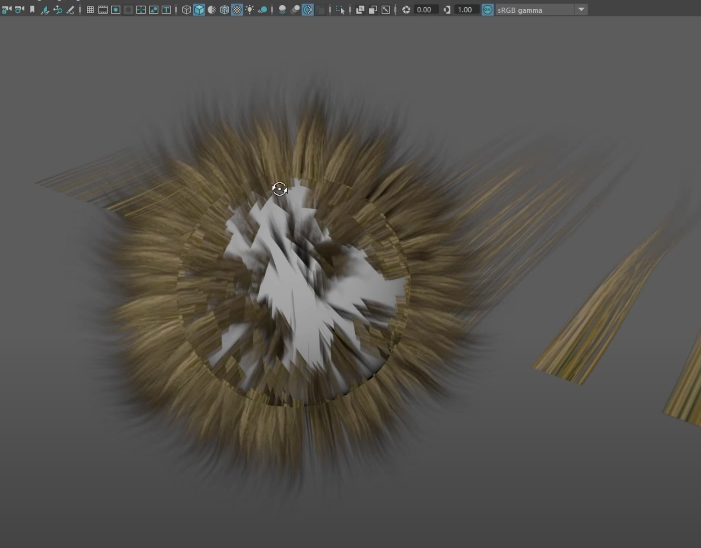Open the Grease Pencil tool
This screenshot has height=548, width=701.
(x=70, y=9)
